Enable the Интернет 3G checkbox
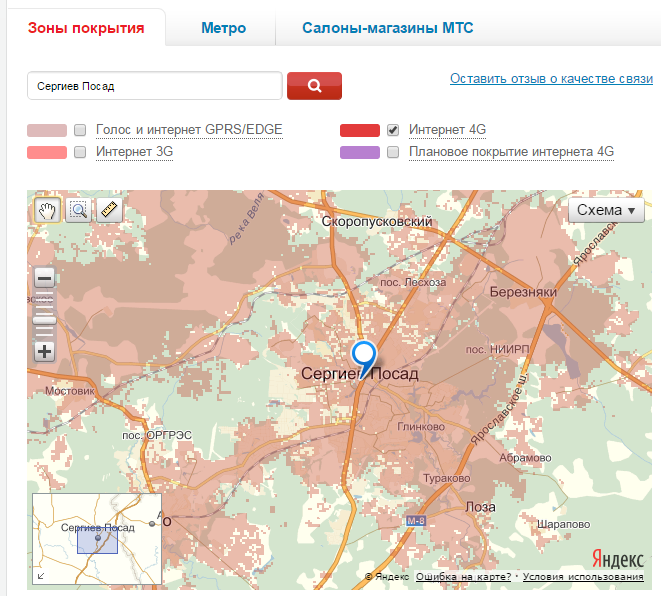 [80, 152]
